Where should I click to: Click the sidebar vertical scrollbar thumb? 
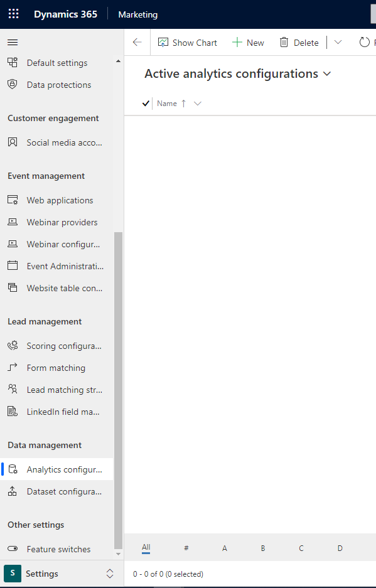point(118,390)
